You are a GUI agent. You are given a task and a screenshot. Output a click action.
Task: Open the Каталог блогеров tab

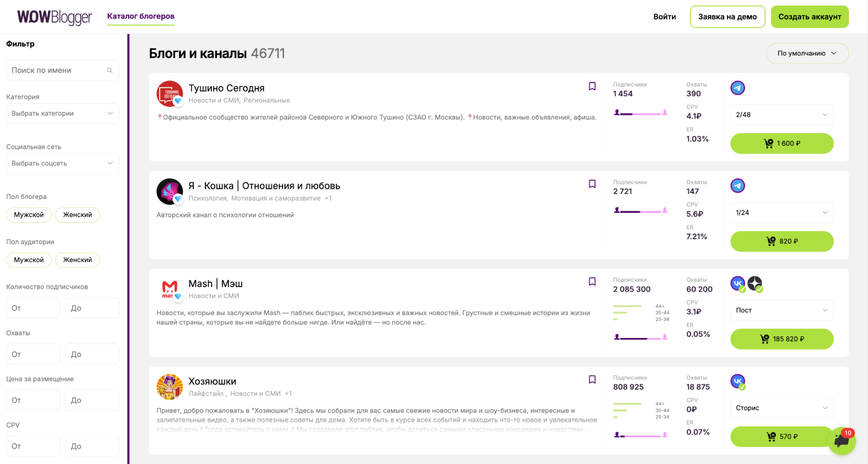[x=141, y=17]
